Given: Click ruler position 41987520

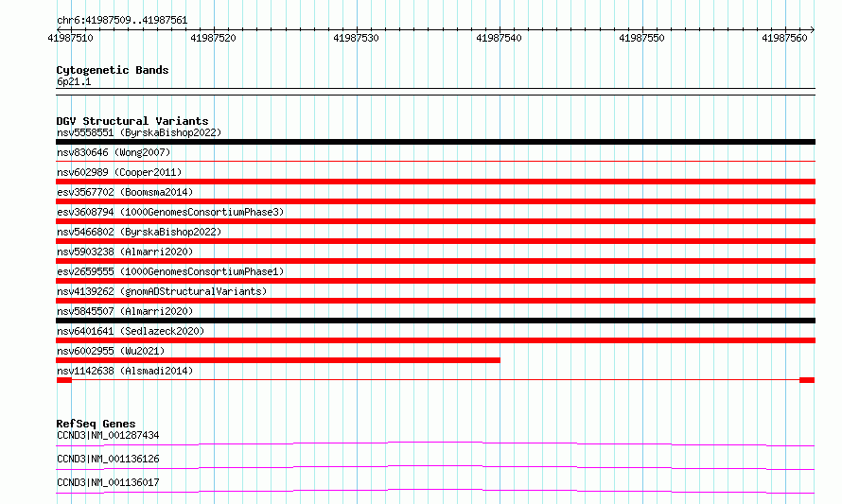Looking at the screenshot, I should pyautogui.click(x=213, y=38).
